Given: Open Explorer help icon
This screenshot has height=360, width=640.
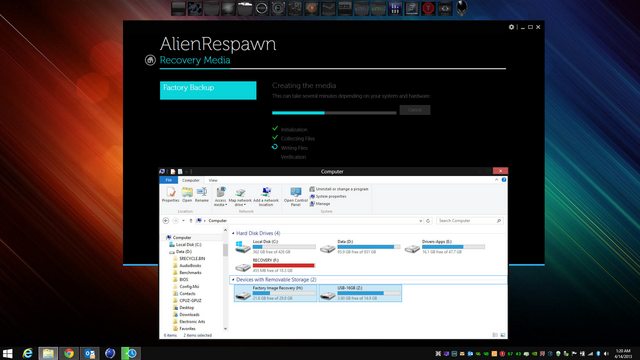Looking at the screenshot, I should 504,180.
